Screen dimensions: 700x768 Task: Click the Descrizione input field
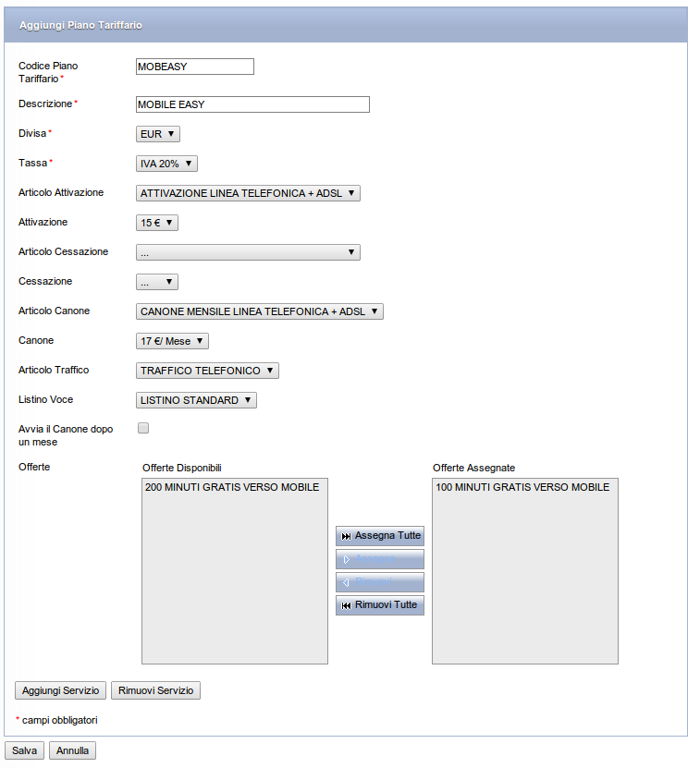(252, 104)
